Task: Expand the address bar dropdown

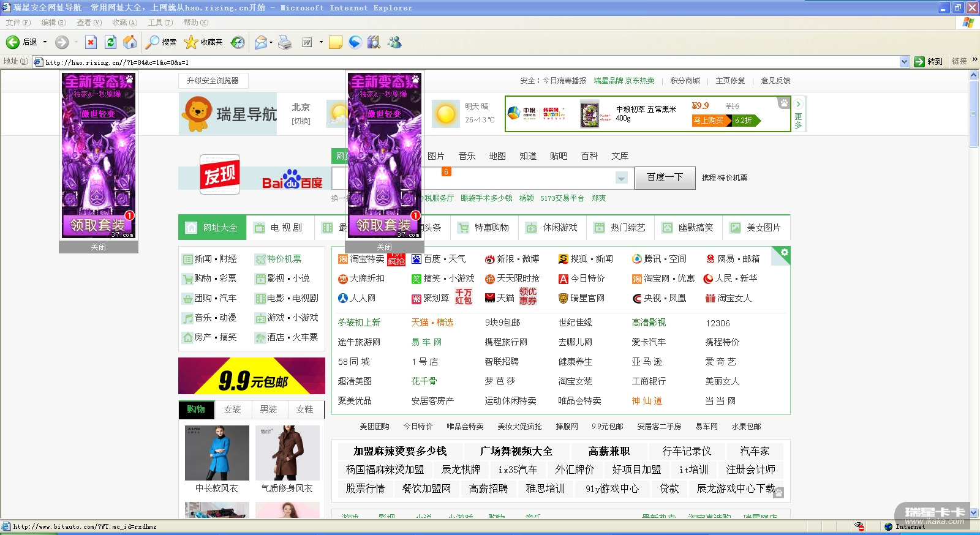Action: [x=904, y=62]
